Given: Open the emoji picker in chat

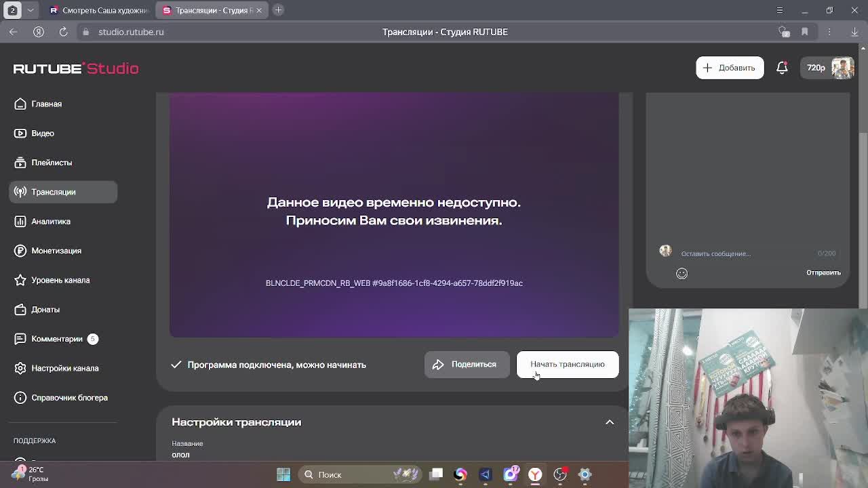Looking at the screenshot, I should click(x=682, y=273).
